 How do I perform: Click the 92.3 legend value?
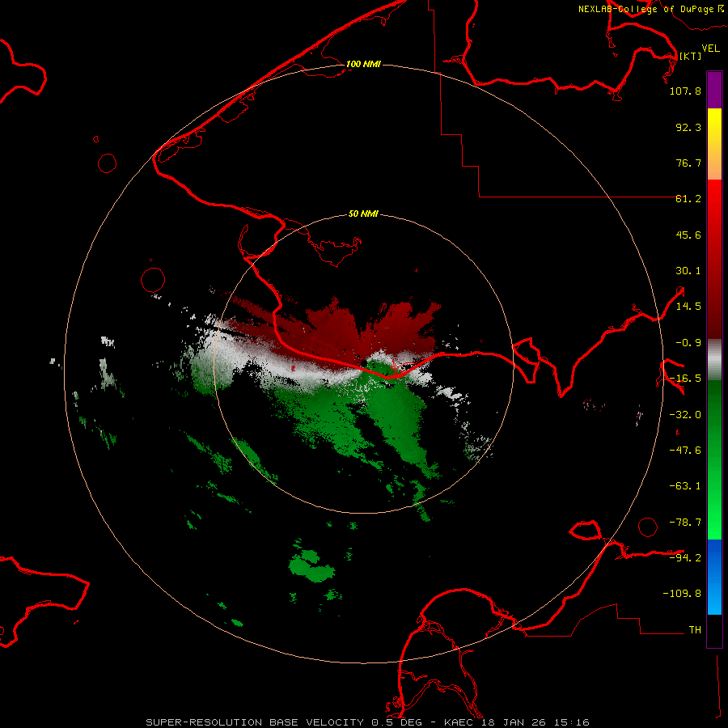click(x=688, y=127)
